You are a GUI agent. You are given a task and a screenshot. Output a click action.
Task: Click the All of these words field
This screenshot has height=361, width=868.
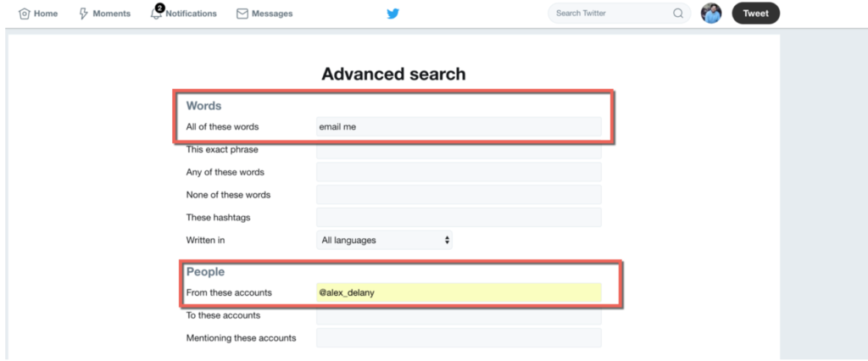click(459, 127)
